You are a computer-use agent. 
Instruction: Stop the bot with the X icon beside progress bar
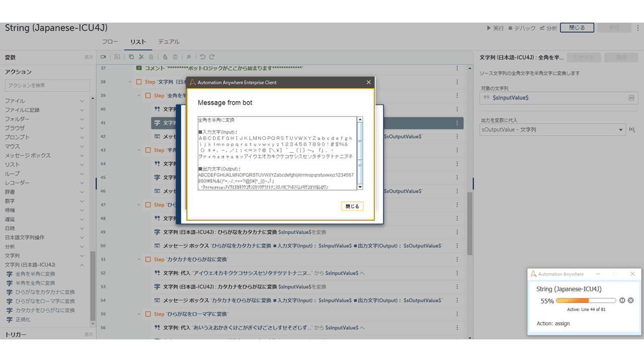[x=630, y=300]
